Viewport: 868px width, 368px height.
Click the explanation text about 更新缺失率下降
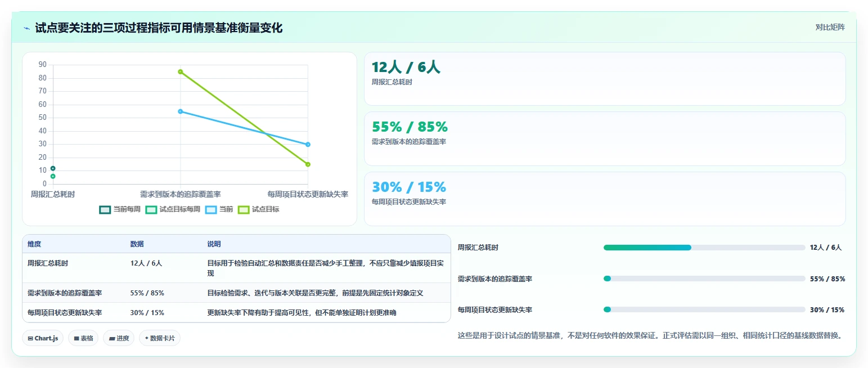tap(302, 312)
